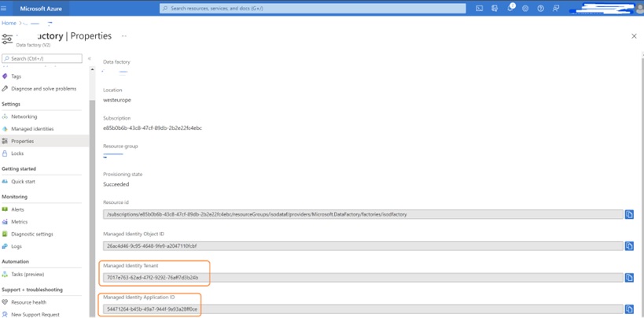Viewport: 644px width, 318px height.
Task: Open portal settings gear
Action: (x=525, y=8)
